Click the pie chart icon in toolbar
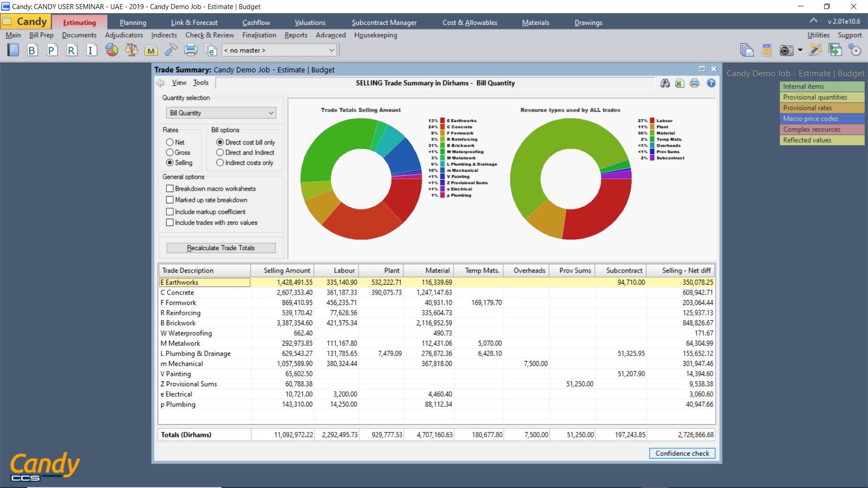The image size is (868, 488). [112, 50]
